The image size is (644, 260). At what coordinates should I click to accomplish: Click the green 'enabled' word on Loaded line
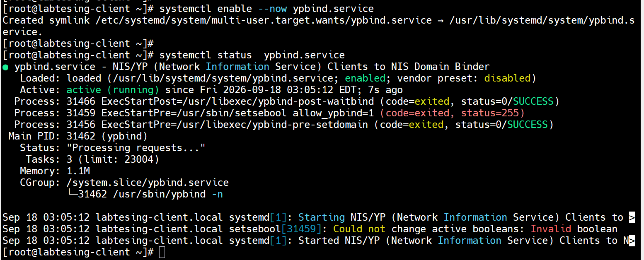click(365, 78)
